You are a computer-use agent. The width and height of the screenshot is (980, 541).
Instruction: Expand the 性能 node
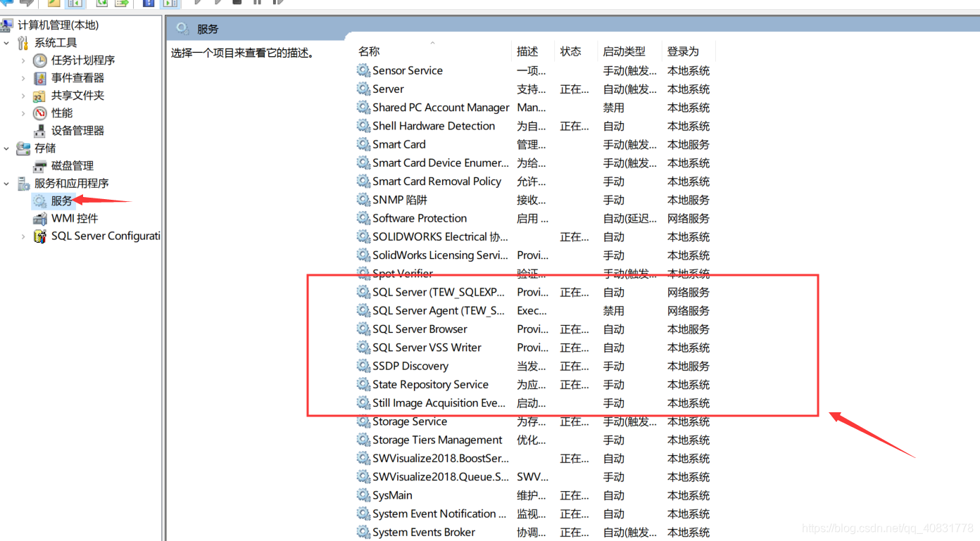pos(23,113)
